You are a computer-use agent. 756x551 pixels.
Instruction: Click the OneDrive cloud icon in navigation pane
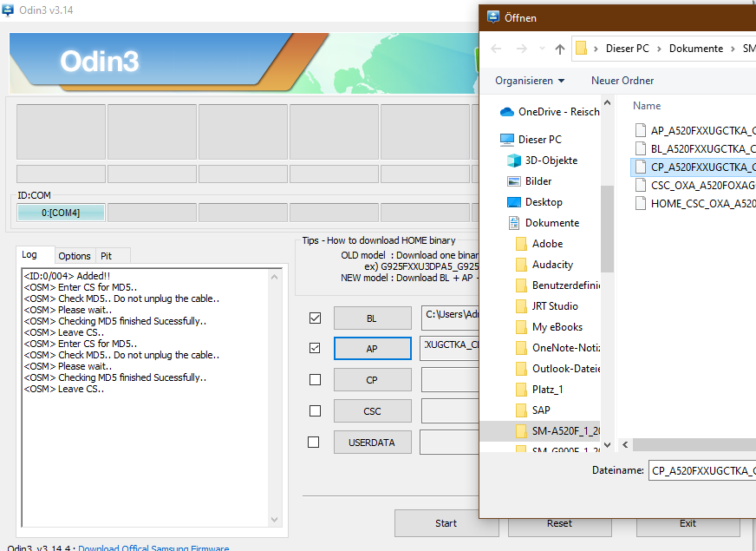(x=507, y=112)
